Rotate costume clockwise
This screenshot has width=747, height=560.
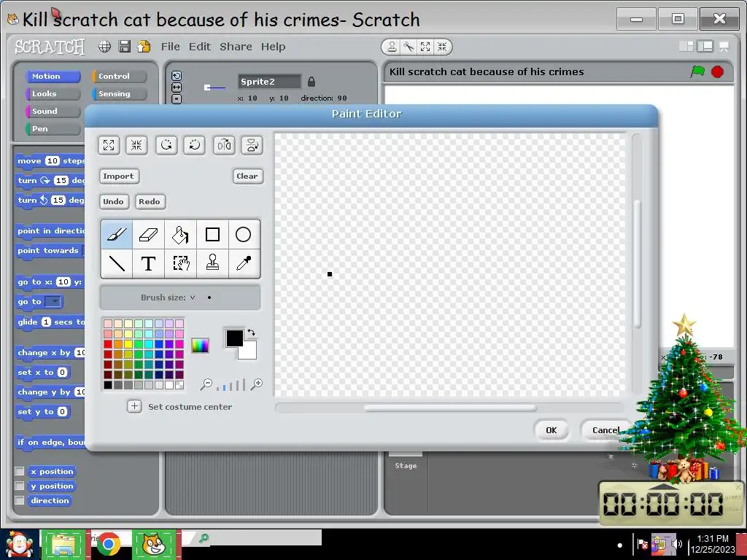point(194,145)
